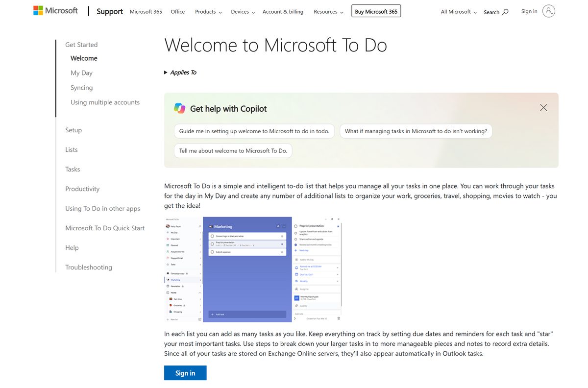Expand the Help section

[x=72, y=248]
